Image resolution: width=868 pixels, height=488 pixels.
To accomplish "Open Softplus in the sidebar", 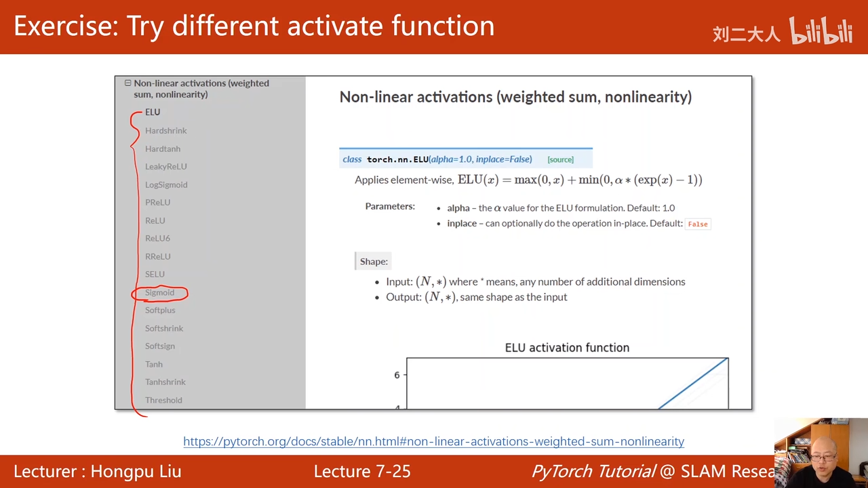I will 160,310.
